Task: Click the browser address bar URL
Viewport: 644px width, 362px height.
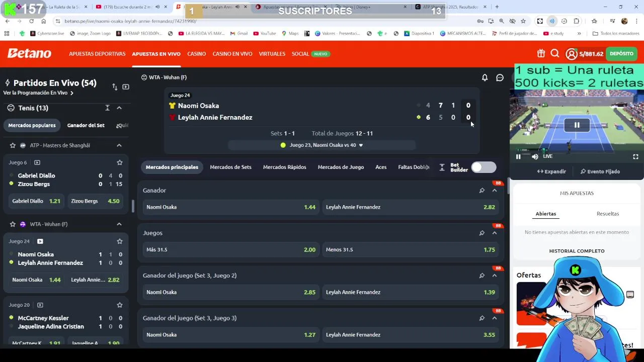Action: (130, 21)
